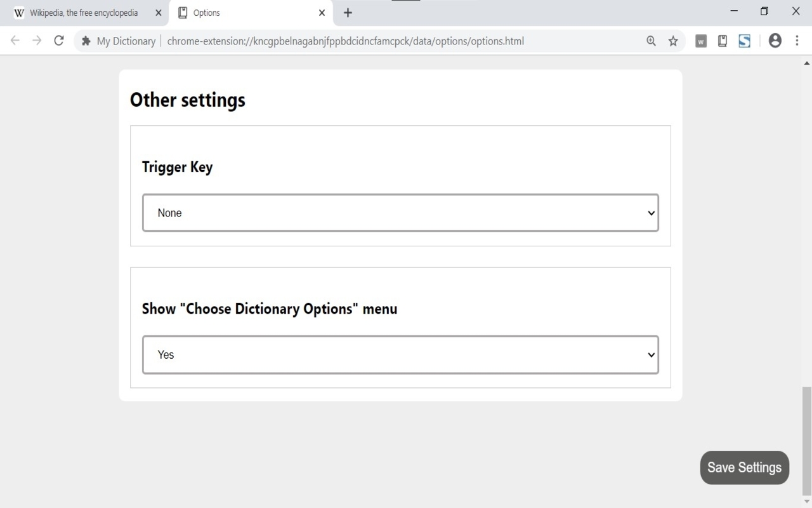The image size is (812, 508).
Task: Click the back navigation arrow
Action: (15, 41)
